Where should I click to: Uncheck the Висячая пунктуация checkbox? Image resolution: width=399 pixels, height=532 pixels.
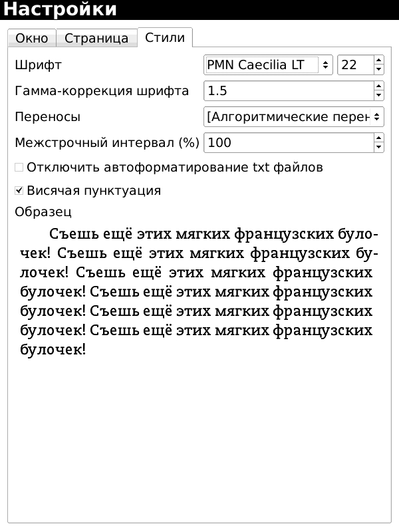19,191
